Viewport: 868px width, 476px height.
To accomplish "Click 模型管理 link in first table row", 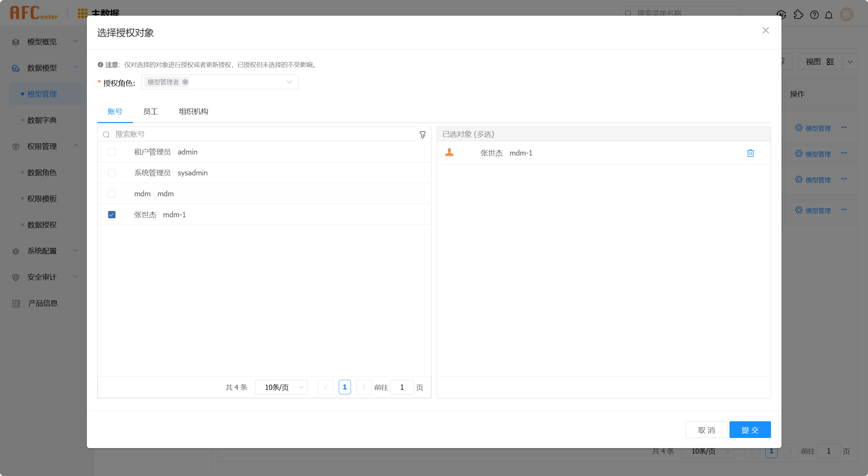I will [x=813, y=128].
